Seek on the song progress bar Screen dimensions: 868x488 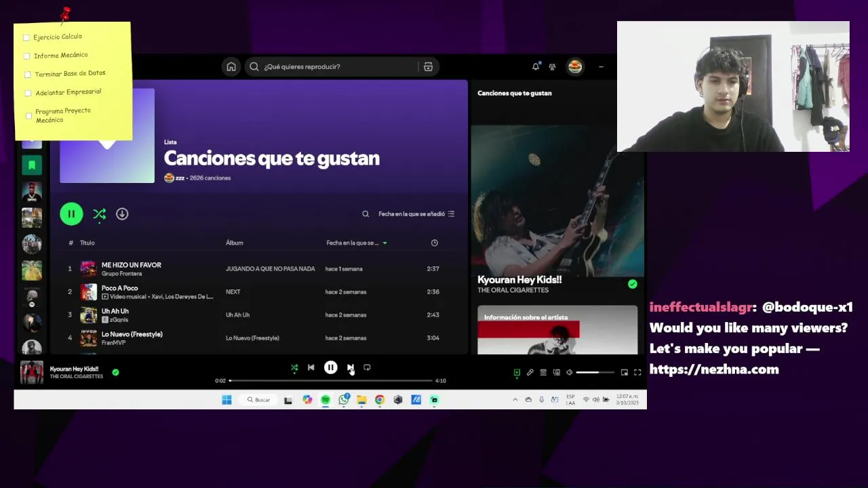click(331, 380)
